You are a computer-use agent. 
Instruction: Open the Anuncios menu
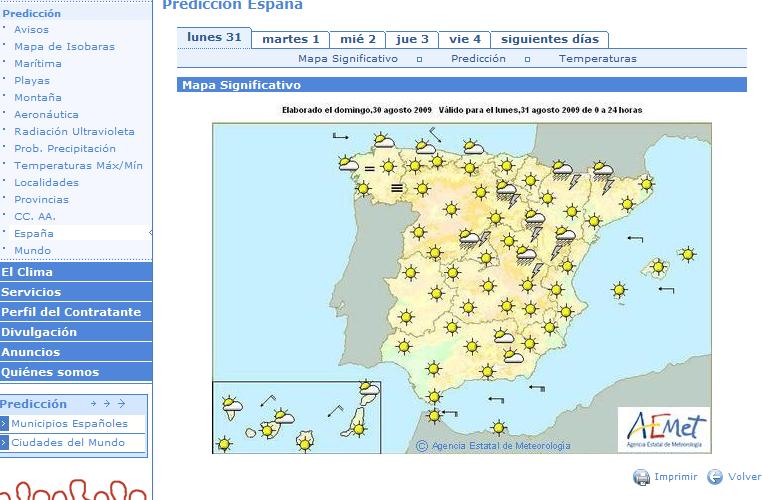(x=76, y=352)
